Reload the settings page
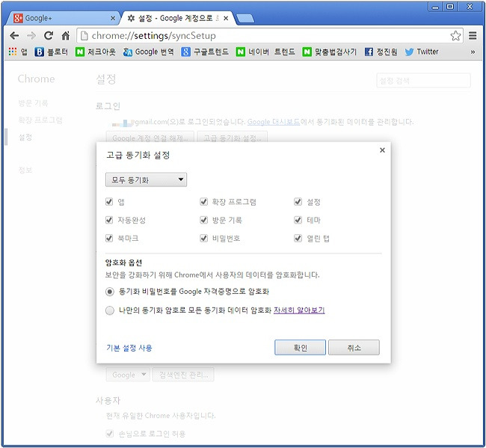 coord(49,36)
